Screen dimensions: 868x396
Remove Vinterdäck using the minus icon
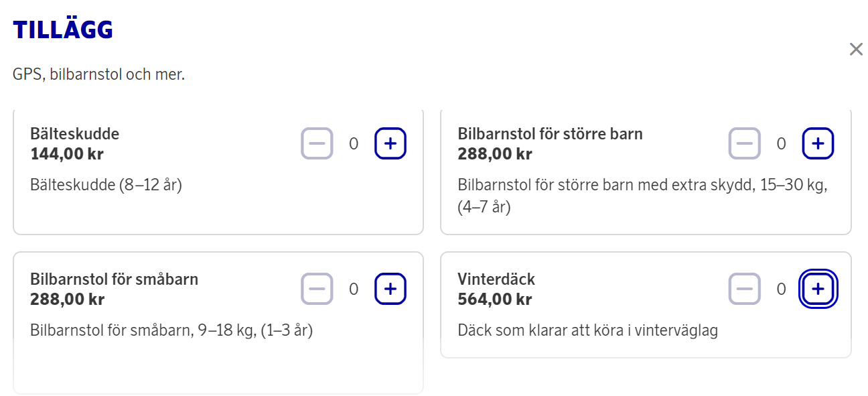[x=745, y=289]
